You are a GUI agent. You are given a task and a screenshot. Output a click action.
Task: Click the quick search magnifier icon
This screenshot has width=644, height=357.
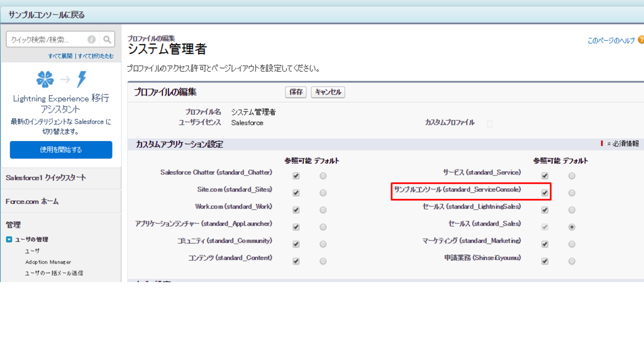point(107,40)
